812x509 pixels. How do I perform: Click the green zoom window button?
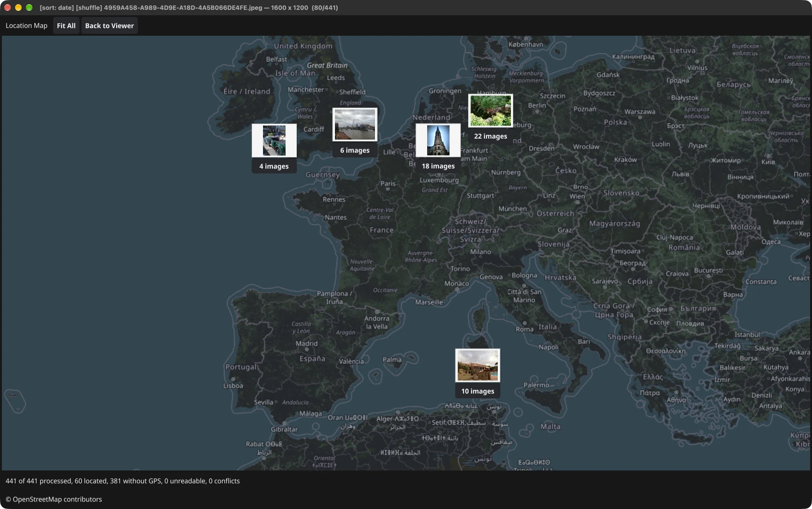click(29, 8)
